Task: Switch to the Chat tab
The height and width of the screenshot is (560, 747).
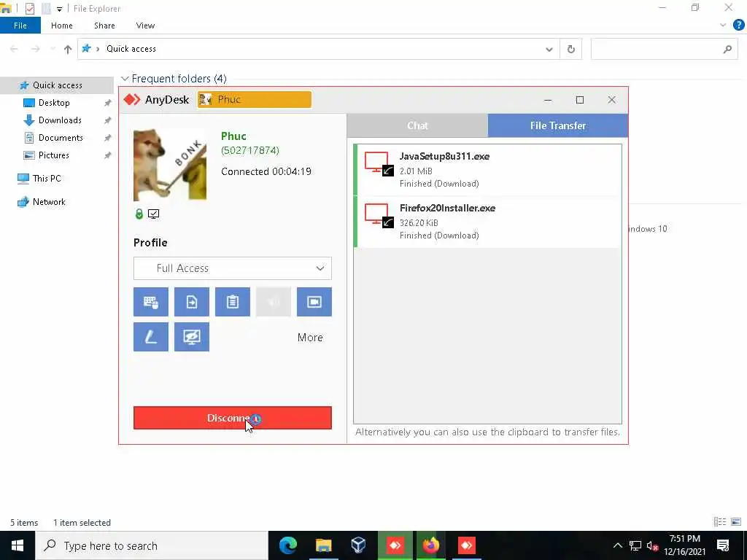Action: pos(417,125)
